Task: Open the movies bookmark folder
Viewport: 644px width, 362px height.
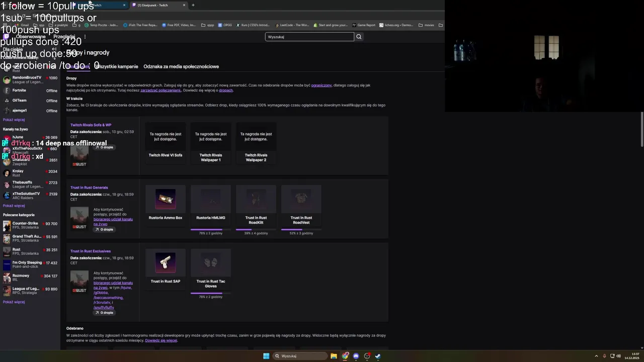Action: tap(427, 25)
